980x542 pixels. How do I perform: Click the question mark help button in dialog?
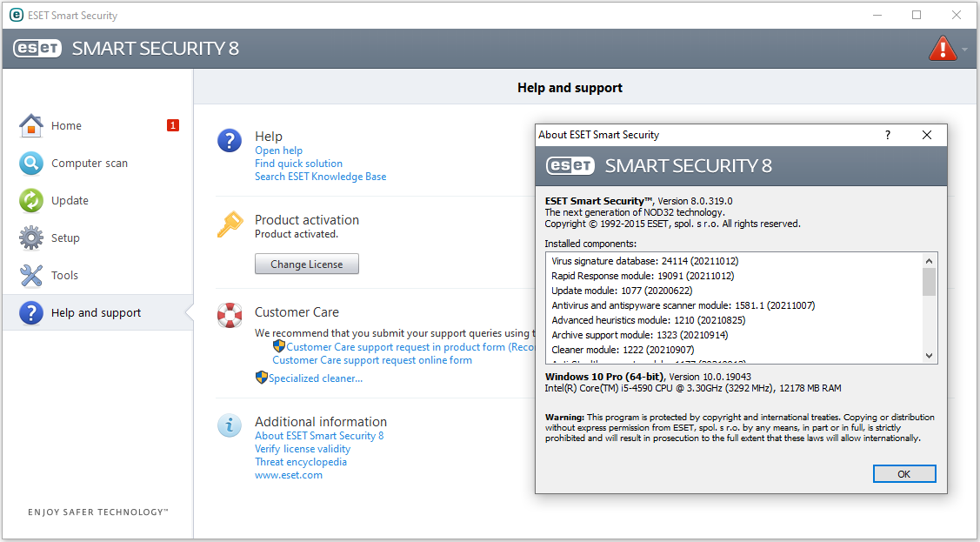tap(887, 136)
